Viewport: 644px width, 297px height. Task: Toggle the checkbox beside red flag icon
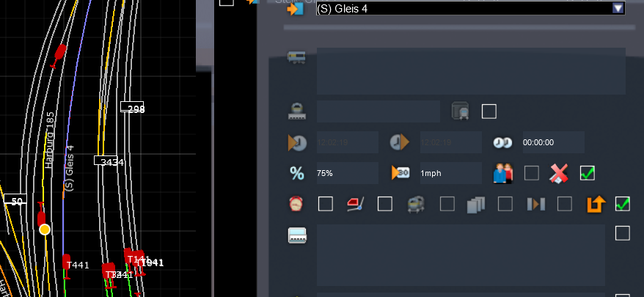coord(385,204)
